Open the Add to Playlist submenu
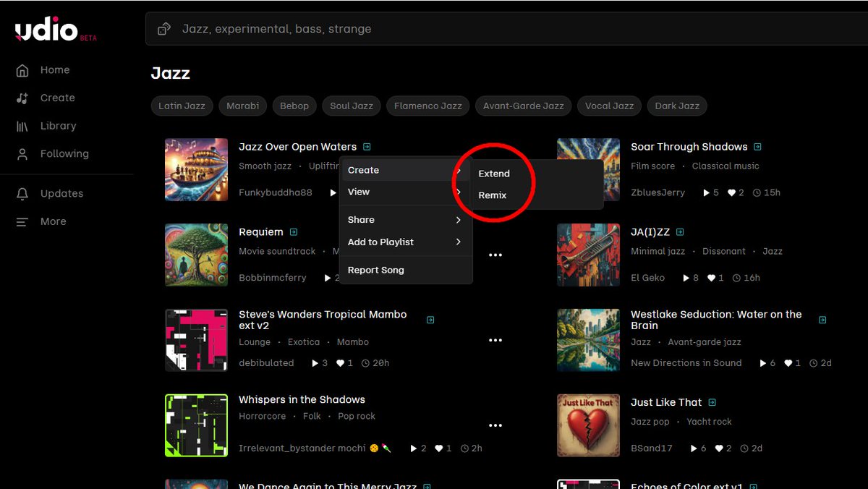This screenshot has height=489, width=868. [x=406, y=242]
